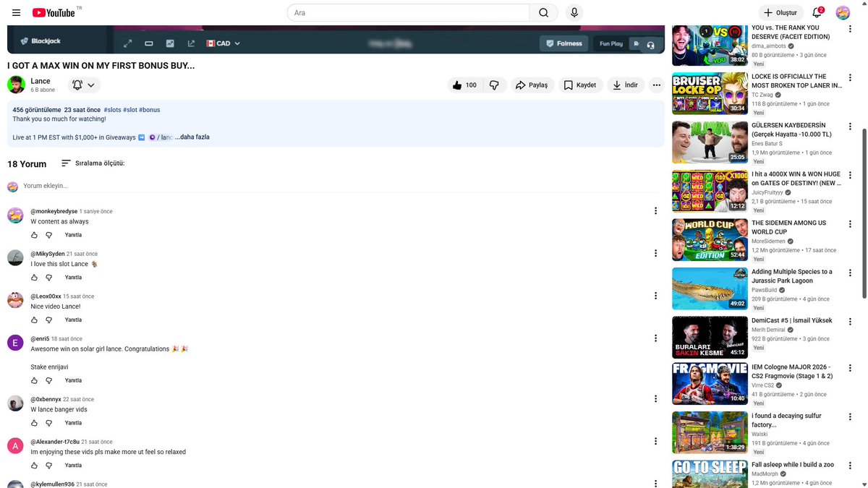
Task: Open the CAD currency dropdown in player
Action: (x=224, y=43)
